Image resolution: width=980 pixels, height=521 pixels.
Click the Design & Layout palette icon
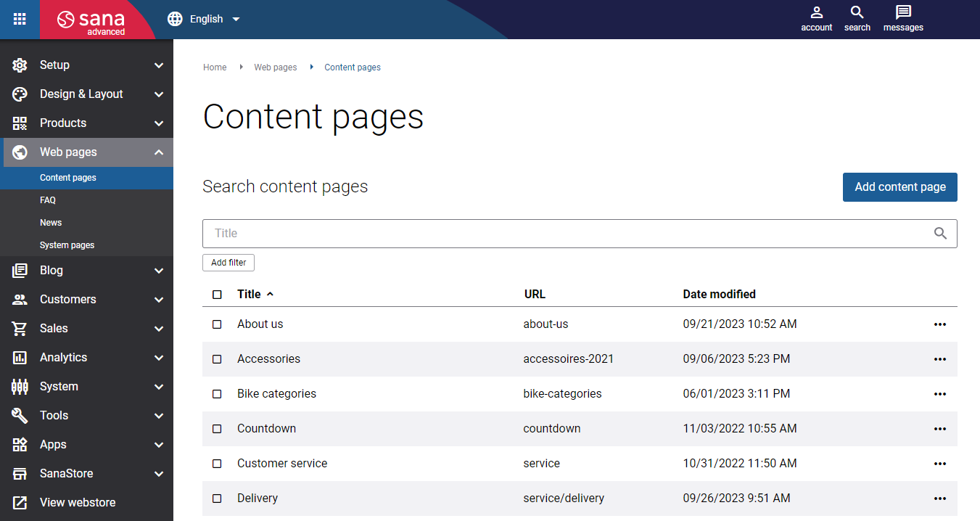20,94
